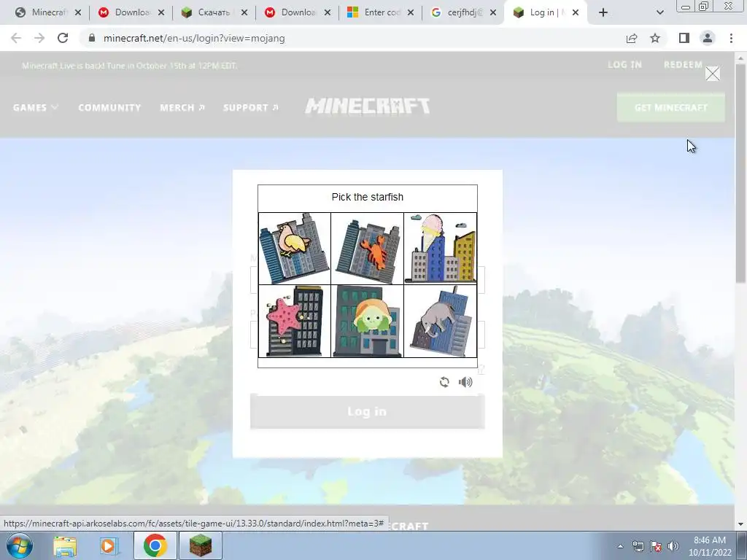747x560 pixels.
Task: Click the page's vertical scrollbar thumb
Action: pos(740,174)
